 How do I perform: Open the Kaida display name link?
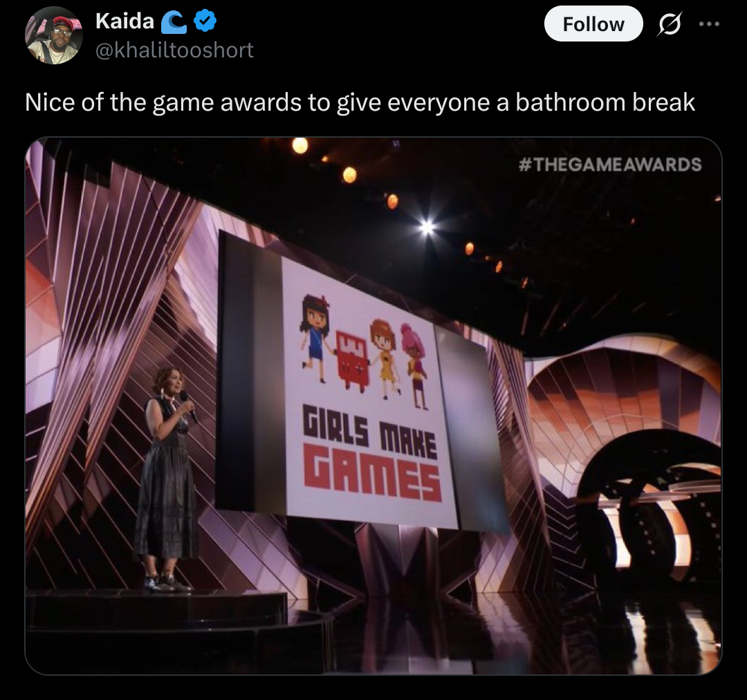124,21
